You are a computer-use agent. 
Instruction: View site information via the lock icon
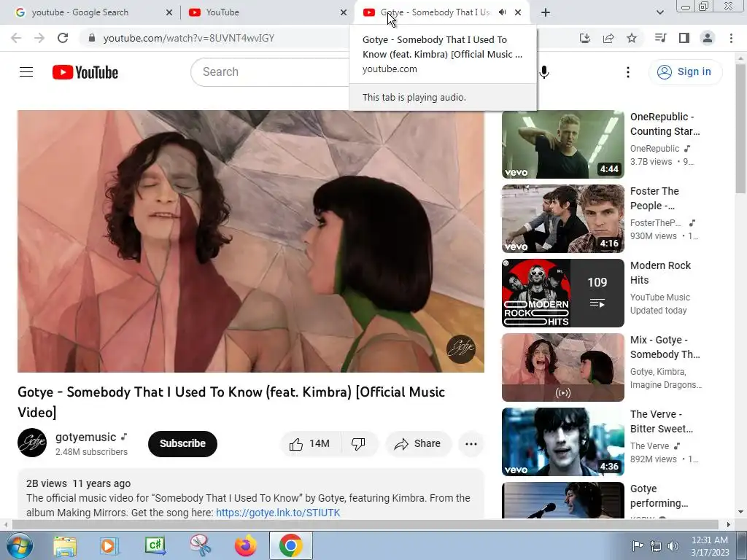pyautogui.click(x=92, y=38)
